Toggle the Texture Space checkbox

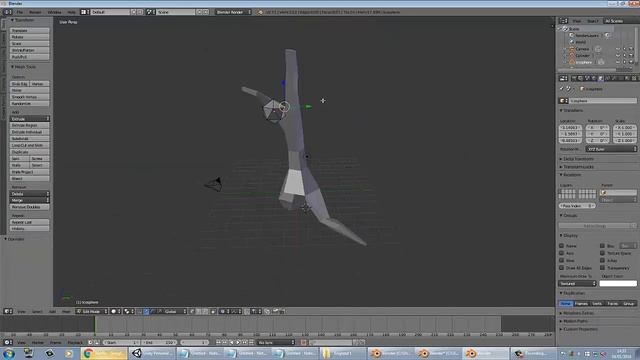pyautogui.click(x=602, y=253)
